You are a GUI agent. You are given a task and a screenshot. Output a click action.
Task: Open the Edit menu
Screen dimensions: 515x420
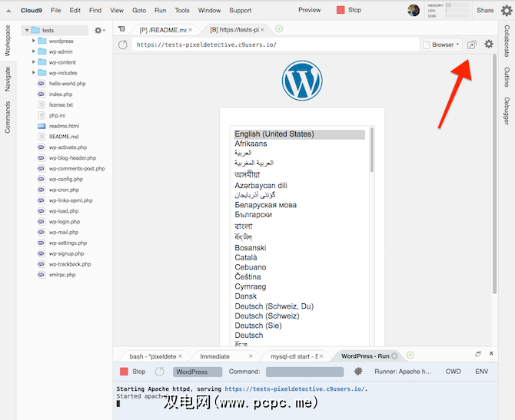[x=75, y=10]
